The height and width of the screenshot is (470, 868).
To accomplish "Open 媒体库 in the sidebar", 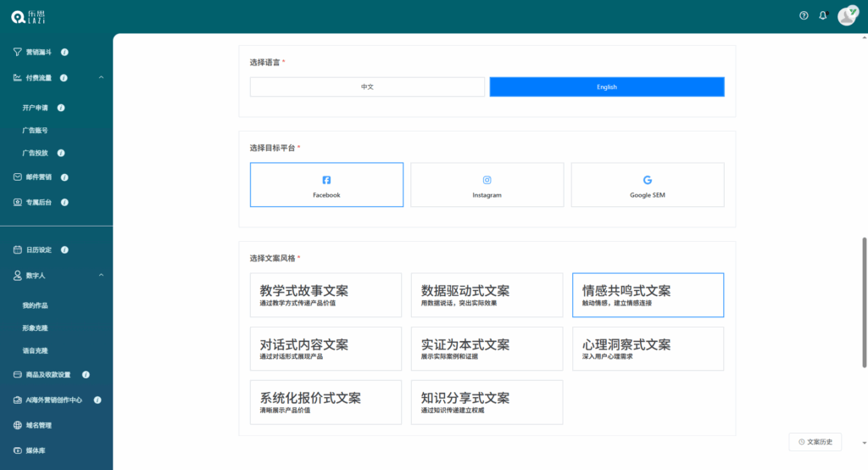I will point(35,450).
